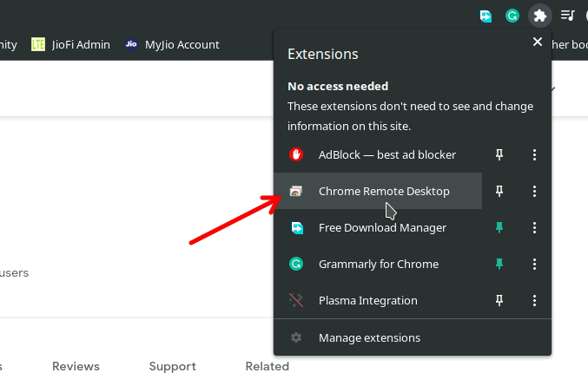Click the Manage extensions gear icon
Screen dimensions: 588x386
[296, 337]
